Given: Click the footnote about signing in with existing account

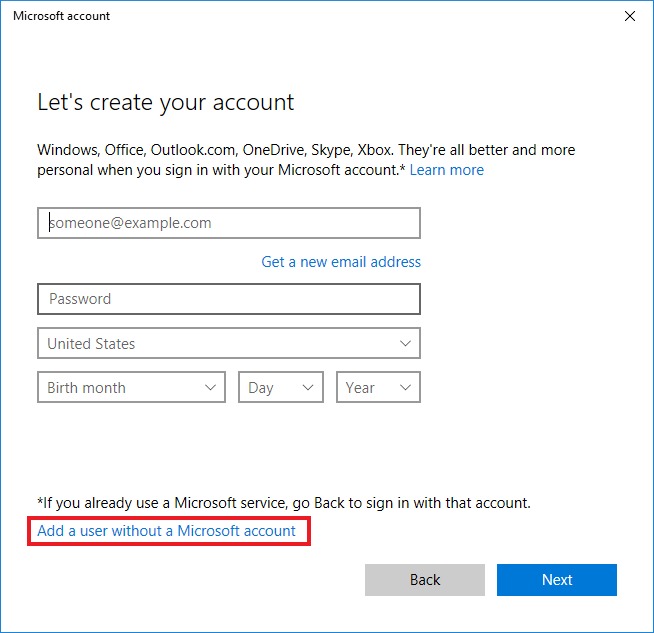Looking at the screenshot, I should point(284,503).
